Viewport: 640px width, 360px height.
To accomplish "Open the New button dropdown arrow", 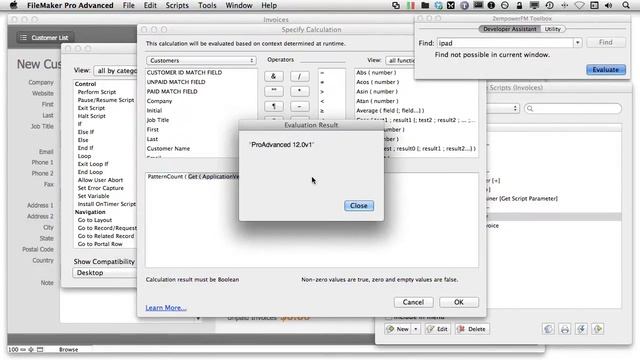I will pyautogui.click(x=416, y=329).
